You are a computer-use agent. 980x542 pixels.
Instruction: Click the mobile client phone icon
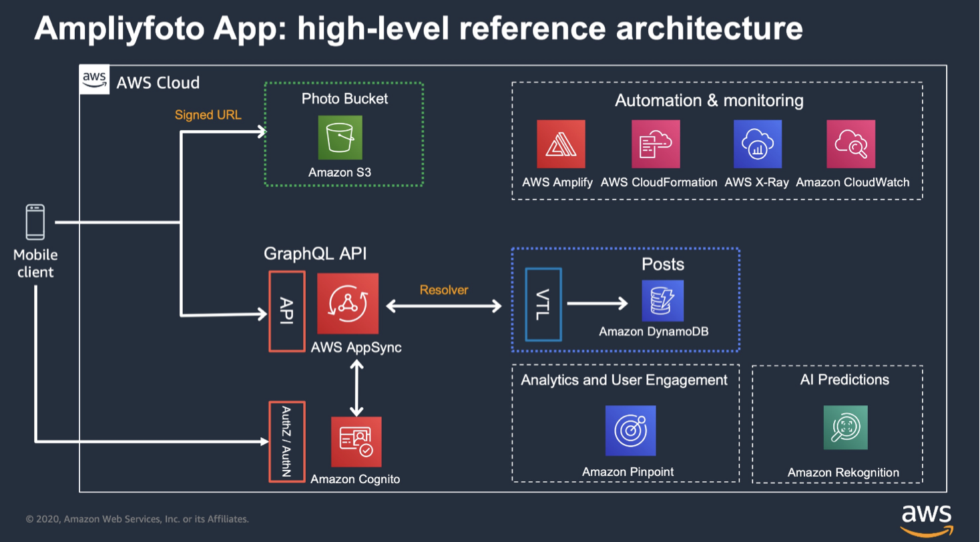tap(35, 222)
